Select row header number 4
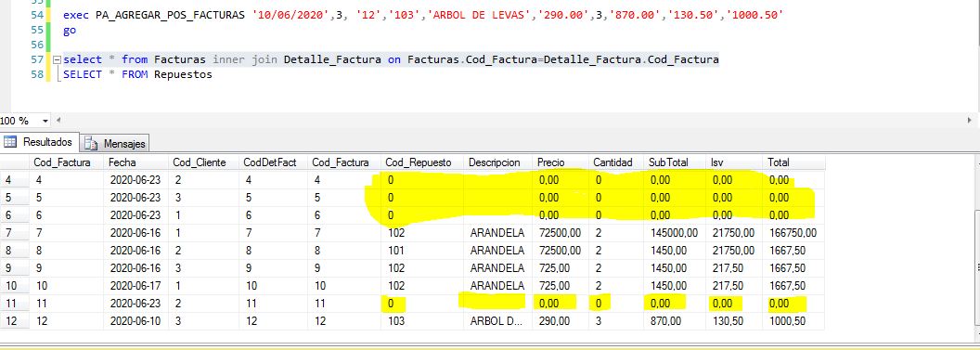The image size is (980, 350). click(14, 180)
